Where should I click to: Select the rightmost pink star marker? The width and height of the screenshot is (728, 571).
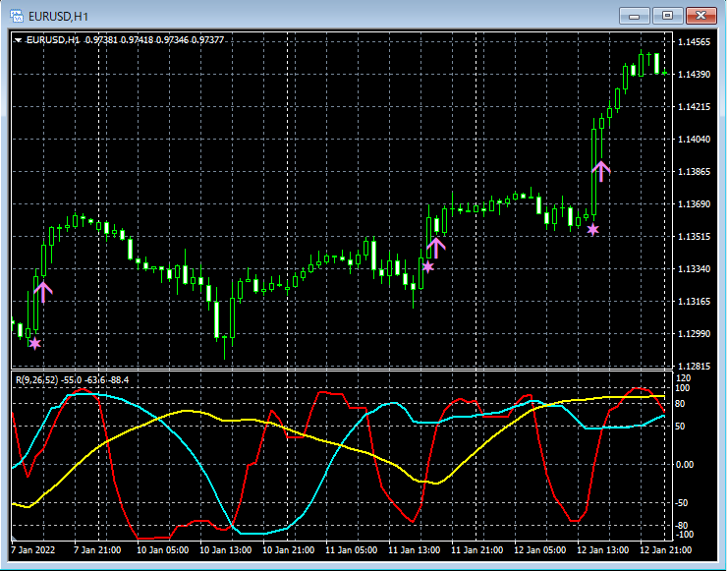592,229
